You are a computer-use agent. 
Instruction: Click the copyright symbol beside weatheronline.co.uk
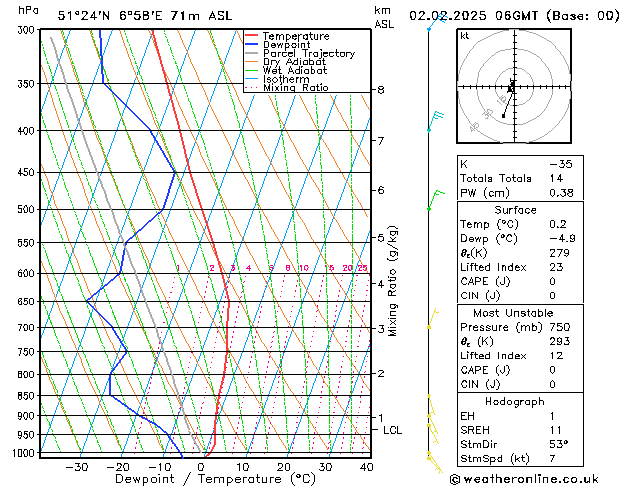pos(457,479)
